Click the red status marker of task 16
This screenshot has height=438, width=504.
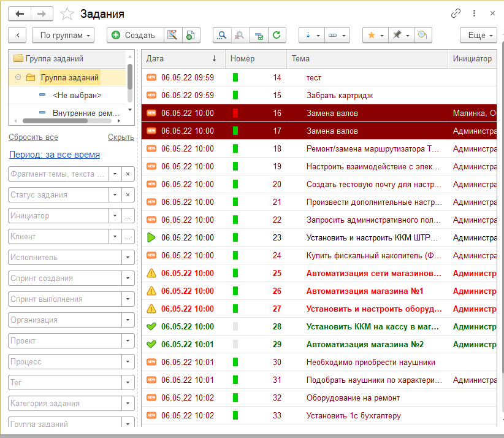click(x=235, y=113)
